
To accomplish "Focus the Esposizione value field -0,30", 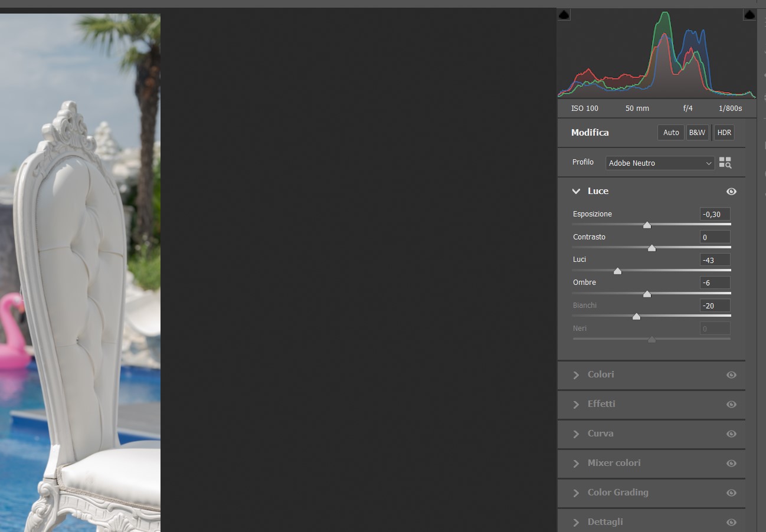I will click(715, 214).
